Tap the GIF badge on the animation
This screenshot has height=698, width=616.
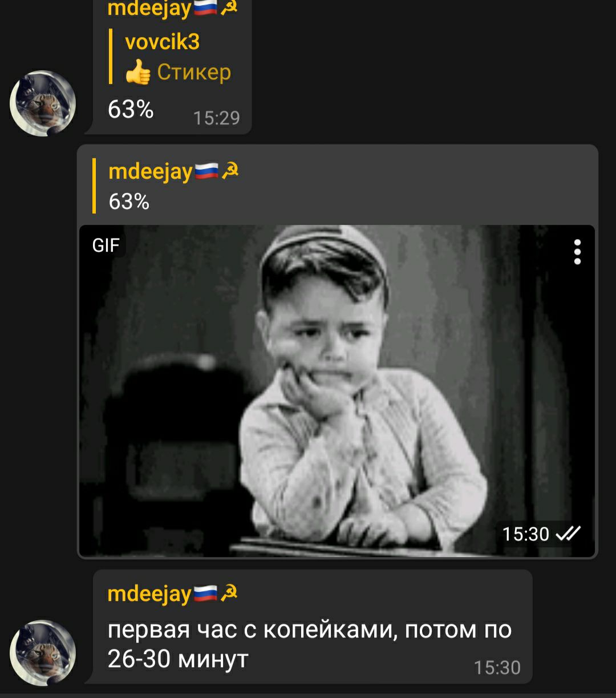pyautogui.click(x=106, y=245)
